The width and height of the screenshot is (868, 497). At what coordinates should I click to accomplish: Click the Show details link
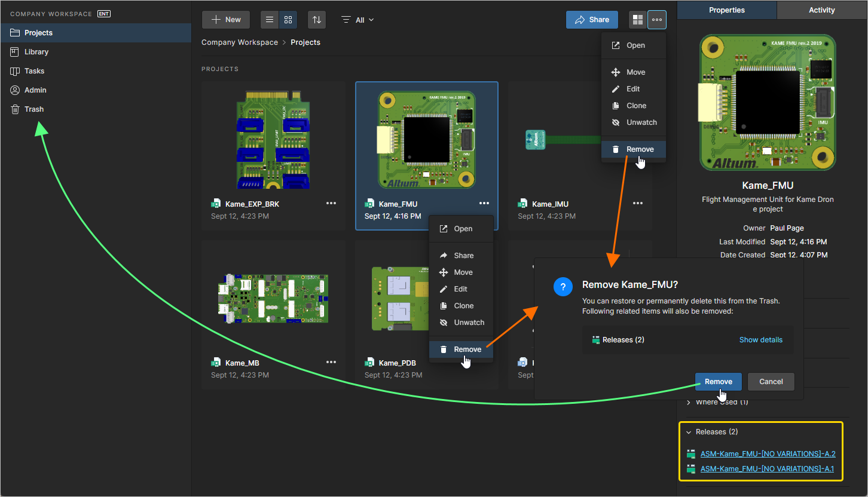pos(760,340)
